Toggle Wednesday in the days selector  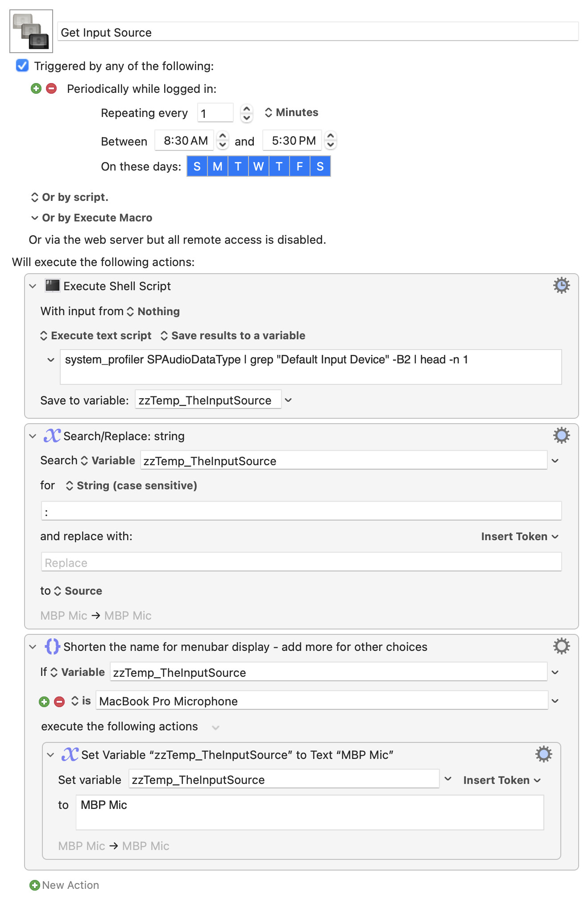pyautogui.click(x=258, y=167)
